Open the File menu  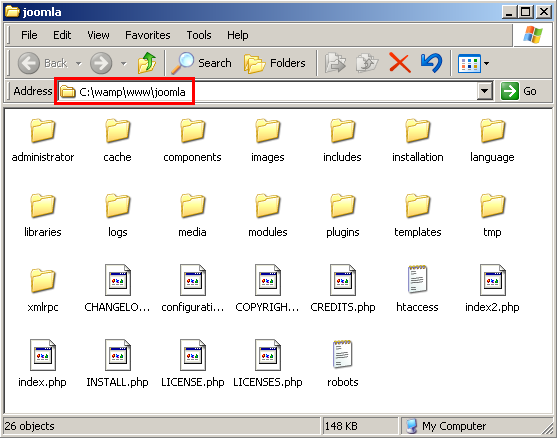click(x=29, y=35)
